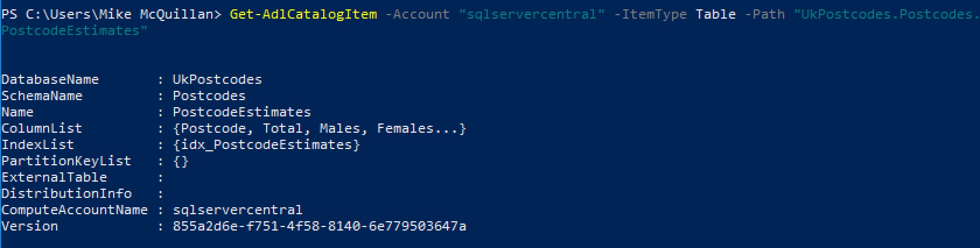This screenshot has width=980, height=248.
Task: Click the DistributionInfo property label
Action: [66, 193]
